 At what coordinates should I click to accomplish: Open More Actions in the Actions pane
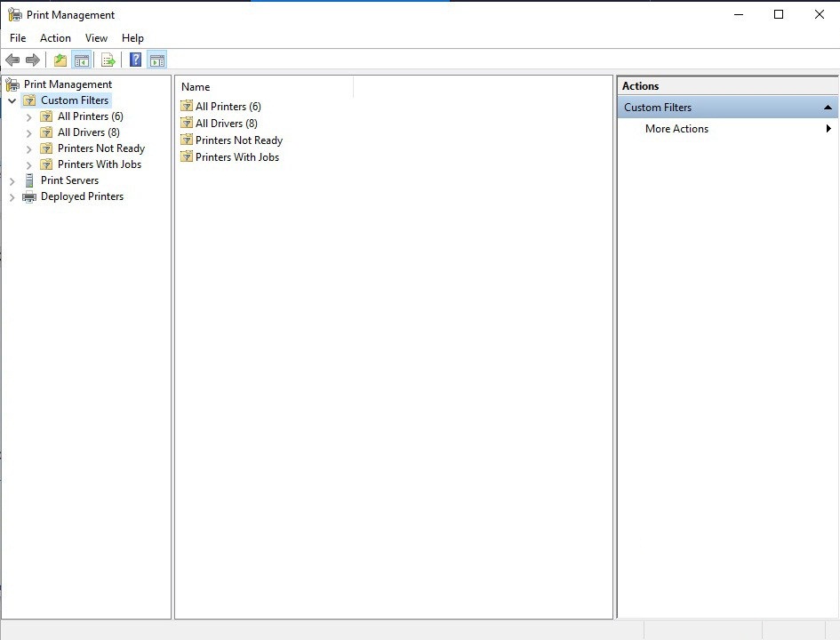click(676, 129)
